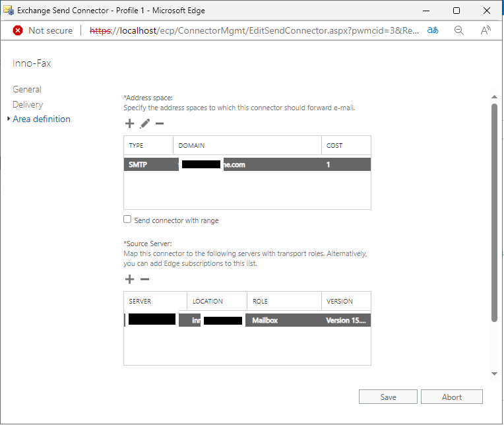This screenshot has width=504, height=425.
Task: Sort by the DOMAIN column header
Action: pyautogui.click(x=247, y=145)
